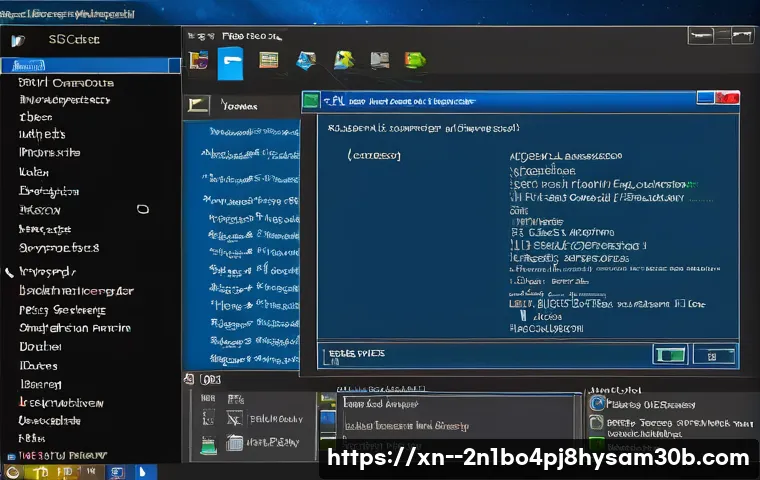Open the orange table-grid toolbar icon
760x480 pixels.
269,60
